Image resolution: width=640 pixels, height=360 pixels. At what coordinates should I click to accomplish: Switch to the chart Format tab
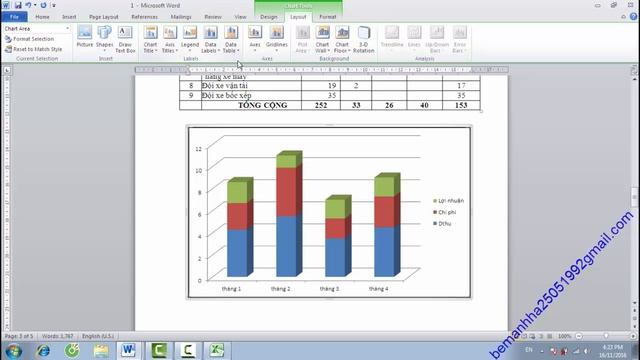(x=328, y=17)
